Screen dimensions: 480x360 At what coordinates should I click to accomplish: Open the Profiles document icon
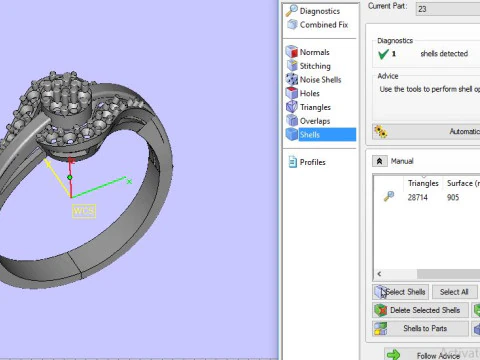292,162
